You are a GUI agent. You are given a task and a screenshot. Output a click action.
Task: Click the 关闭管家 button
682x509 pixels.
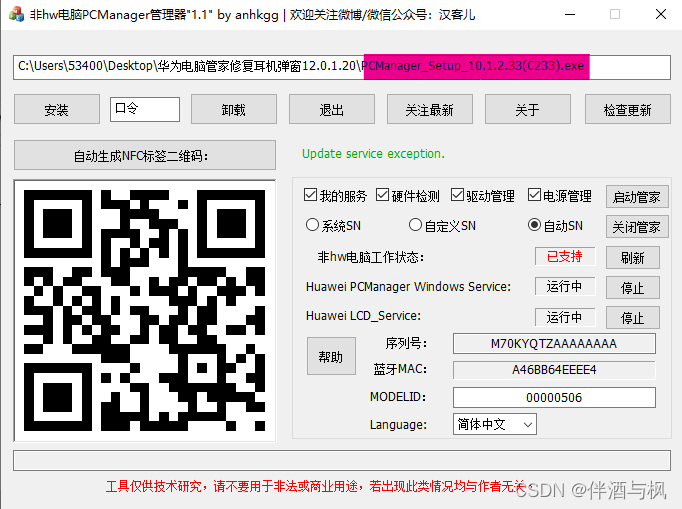[637, 227]
